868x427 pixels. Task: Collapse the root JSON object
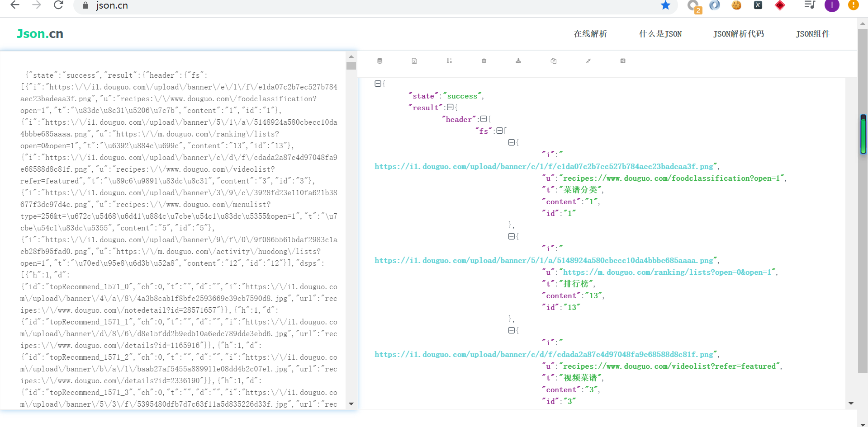[x=378, y=84]
